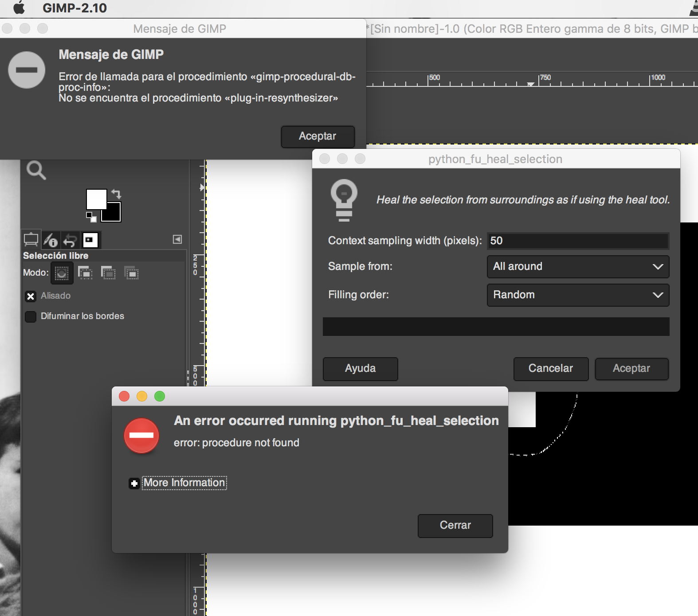Click the 'error: procedure not found' text
The height and width of the screenshot is (616, 698).
[236, 443]
